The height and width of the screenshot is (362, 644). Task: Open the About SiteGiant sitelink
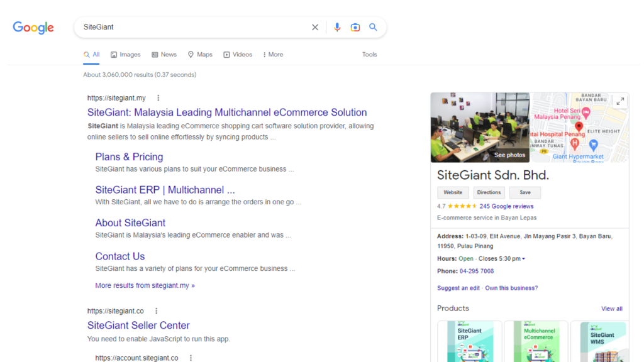[x=130, y=223]
